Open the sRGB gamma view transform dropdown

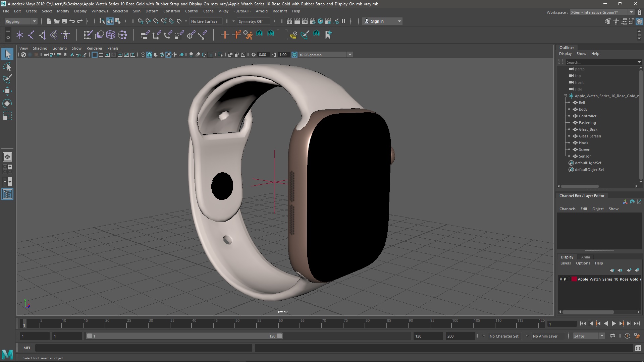pos(325,55)
